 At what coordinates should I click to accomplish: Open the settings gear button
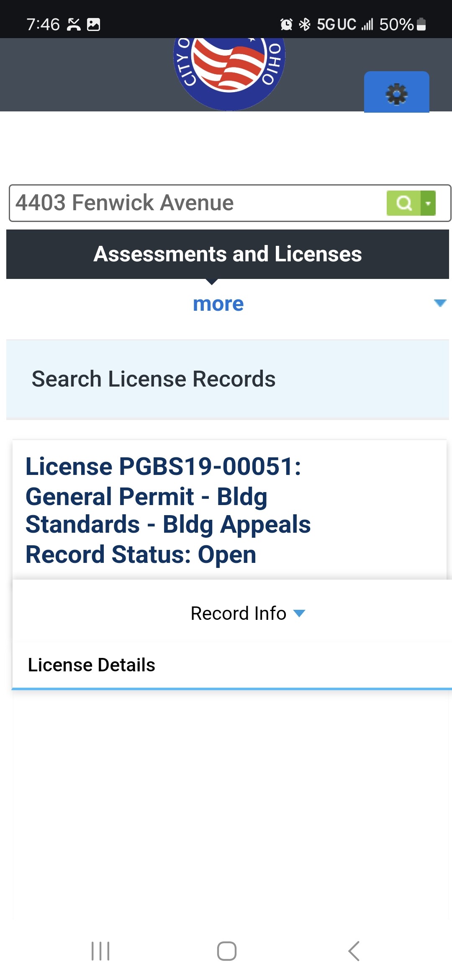[396, 92]
